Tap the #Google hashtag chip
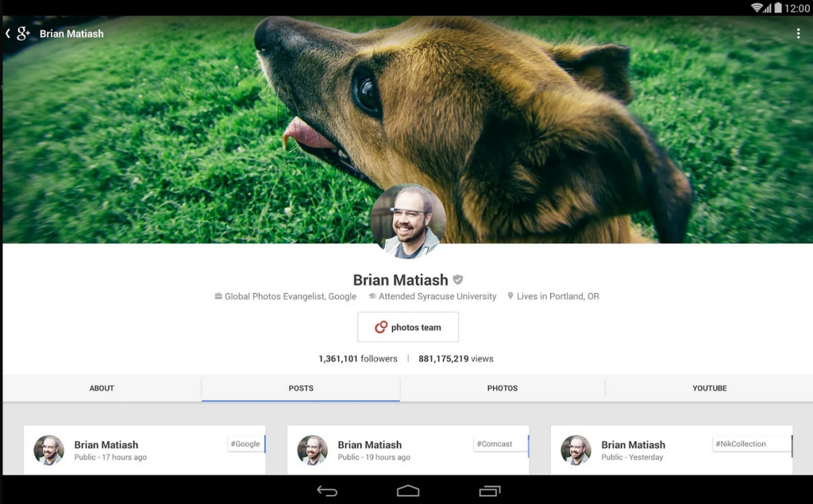The height and width of the screenshot is (504, 813). [x=246, y=444]
